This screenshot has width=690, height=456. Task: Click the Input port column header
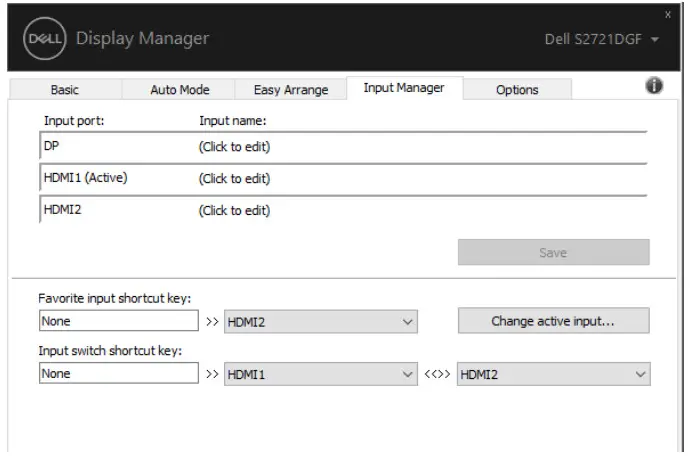(x=74, y=121)
